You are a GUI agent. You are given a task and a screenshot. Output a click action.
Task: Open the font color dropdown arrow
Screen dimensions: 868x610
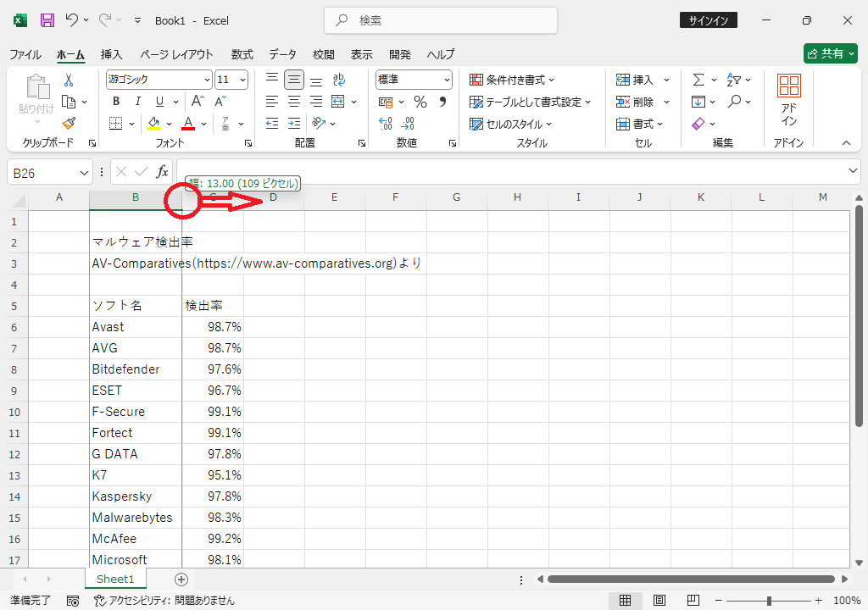tap(203, 124)
